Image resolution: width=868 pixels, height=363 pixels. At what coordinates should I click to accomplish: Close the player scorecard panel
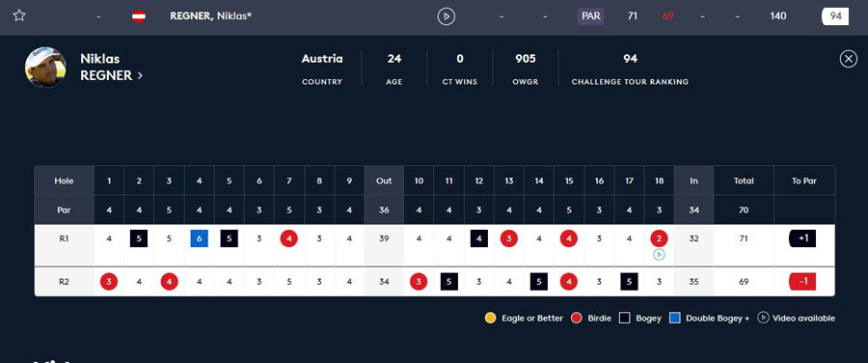coord(848,59)
